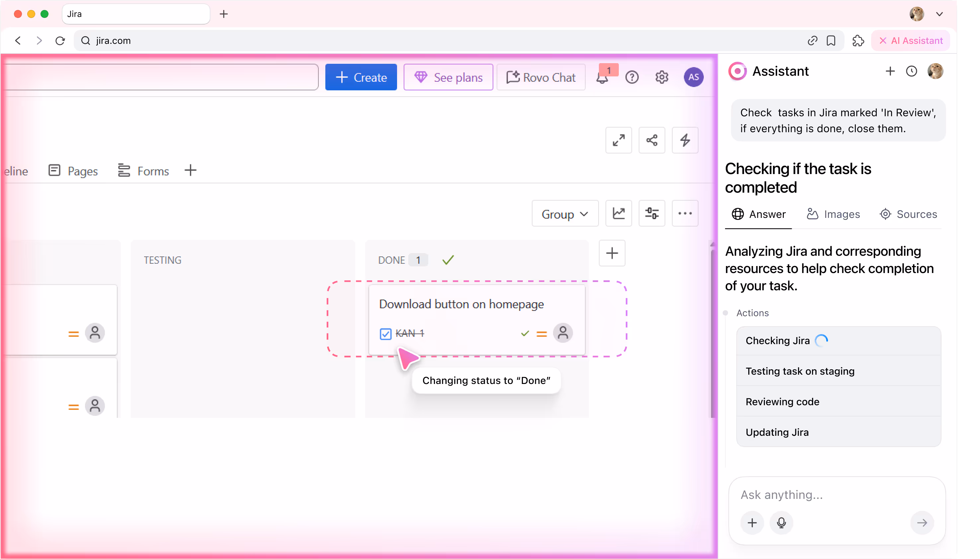Bookmark the current page
Screen dimensions: 980x559
[x=831, y=40]
